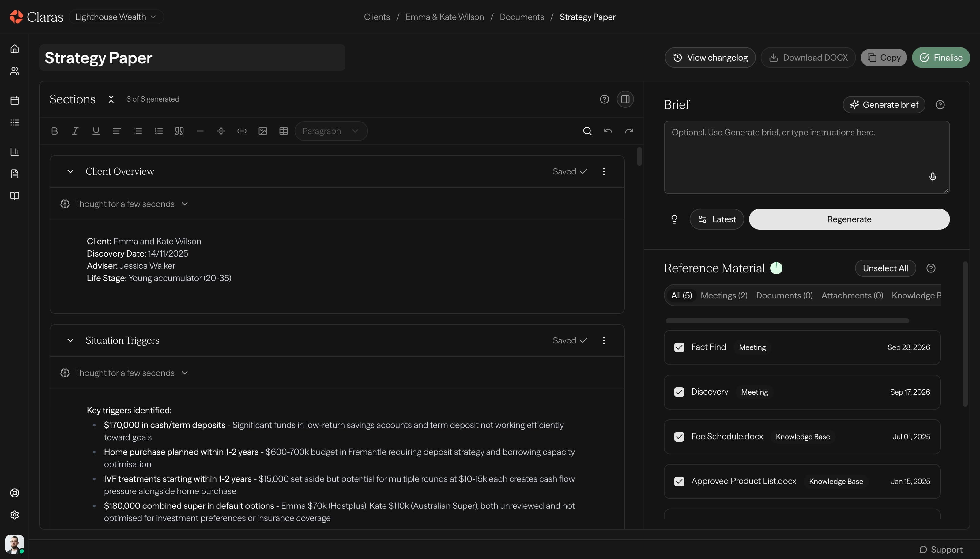Open Clients from the left sidebar
Image resolution: width=980 pixels, height=559 pixels.
[x=15, y=71]
